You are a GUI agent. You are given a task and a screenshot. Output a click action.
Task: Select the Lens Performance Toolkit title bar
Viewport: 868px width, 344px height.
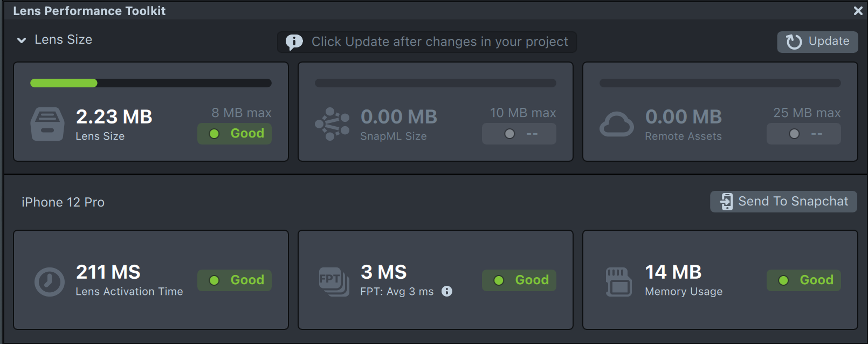point(90,10)
